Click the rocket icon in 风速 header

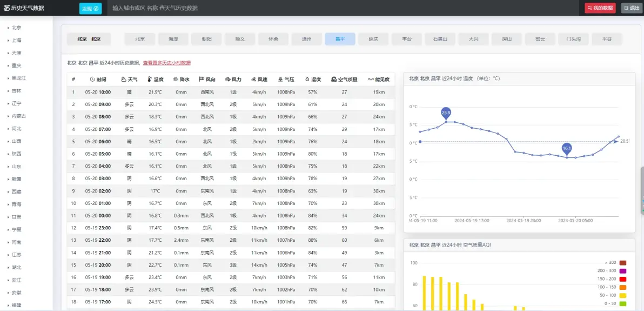[x=254, y=80]
